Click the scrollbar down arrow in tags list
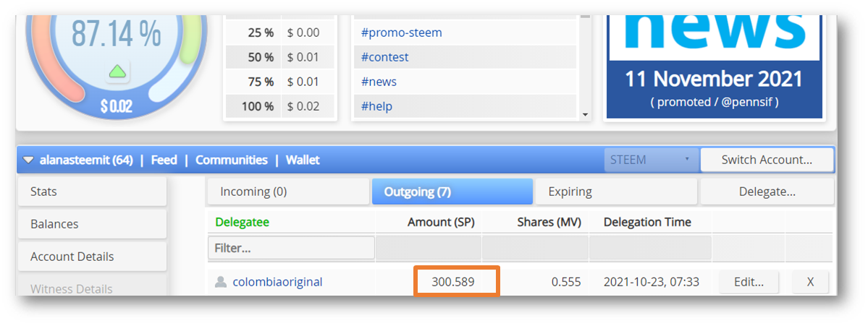Viewport: 868px width, 326px height. coord(585,115)
